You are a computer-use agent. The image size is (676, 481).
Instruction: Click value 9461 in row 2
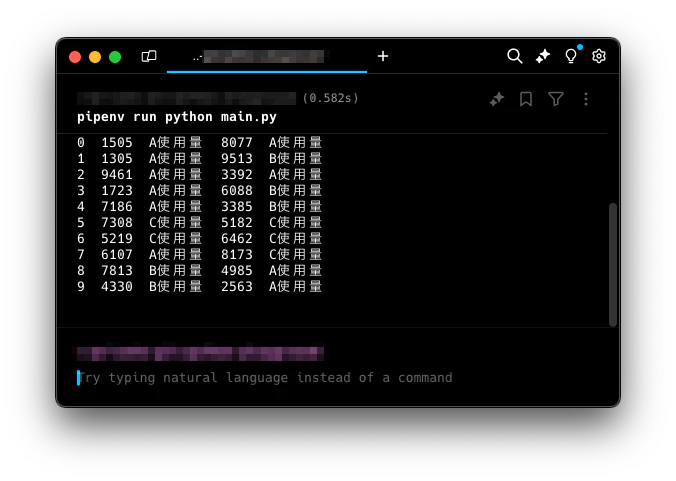coord(117,174)
